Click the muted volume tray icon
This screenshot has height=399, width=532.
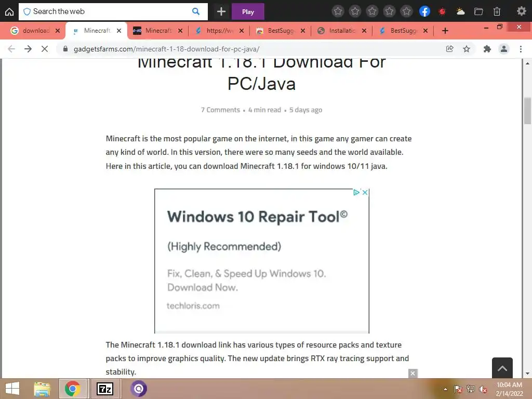pos(483,389)
